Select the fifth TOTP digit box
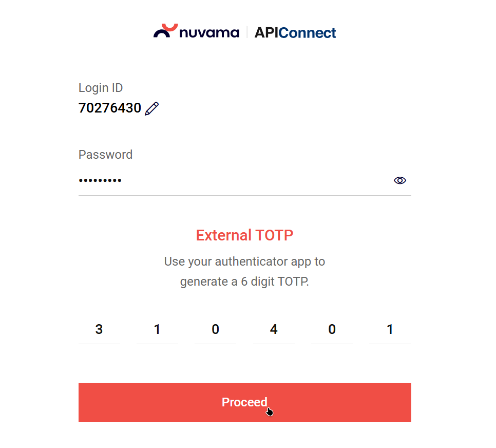496x448 pixels. click(332, 330)
